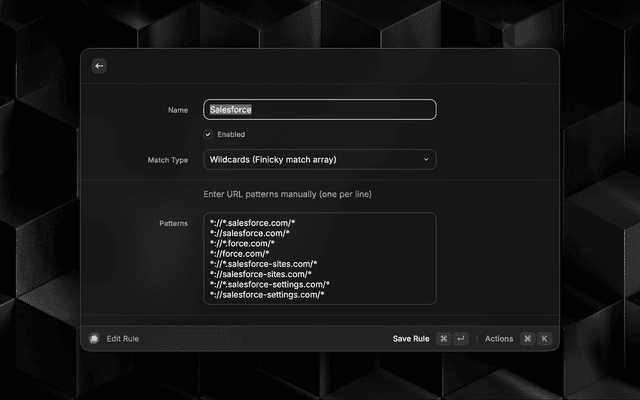
Task: Click the Patterns label
Action: pyautogui.click(x=173, y=223)
